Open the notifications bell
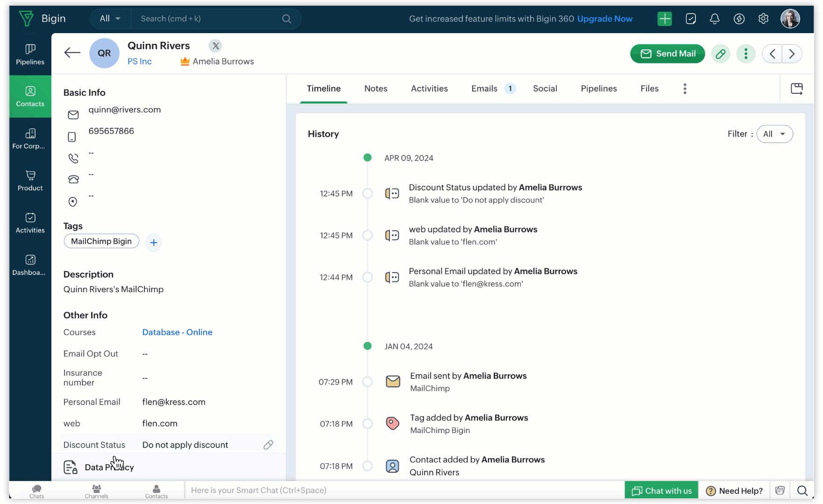This screenshot has height=504, width=823. coord(714,19)
